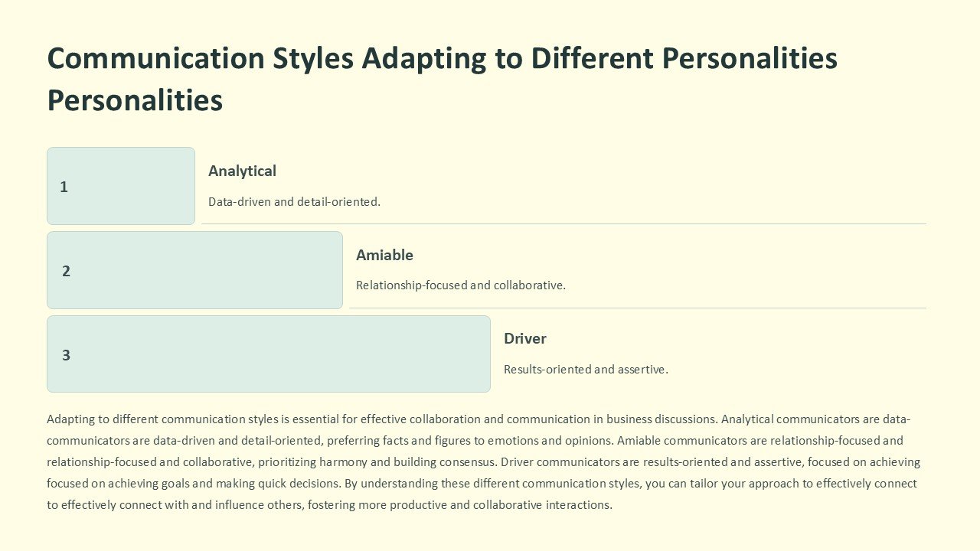
Task: Click the paragraph line ending "collaborative interactions."
Action: 329,505
